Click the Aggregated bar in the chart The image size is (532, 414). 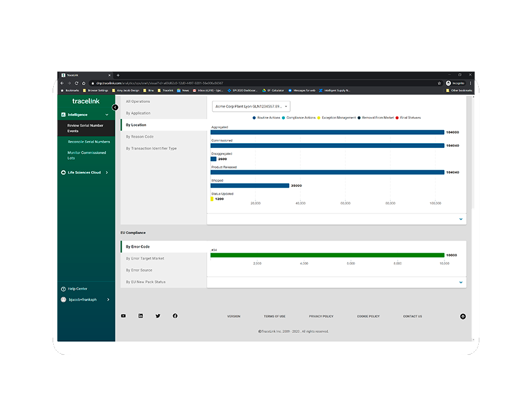pos(327,132)
